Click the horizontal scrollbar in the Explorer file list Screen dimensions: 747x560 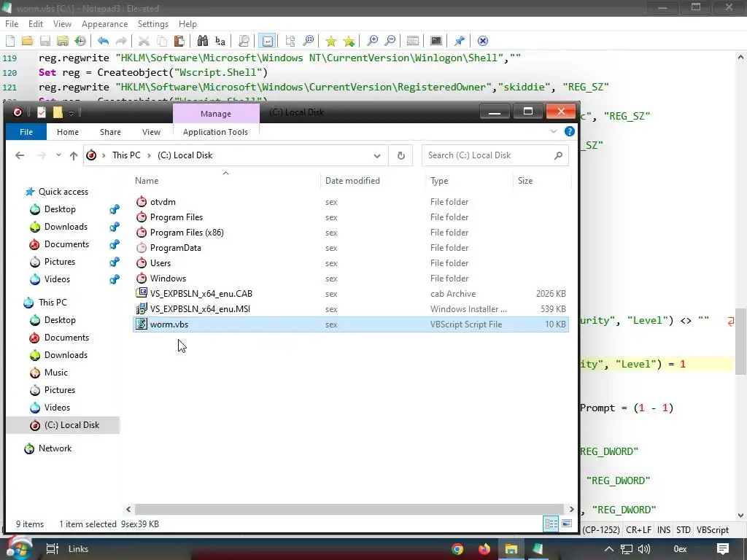349,509
